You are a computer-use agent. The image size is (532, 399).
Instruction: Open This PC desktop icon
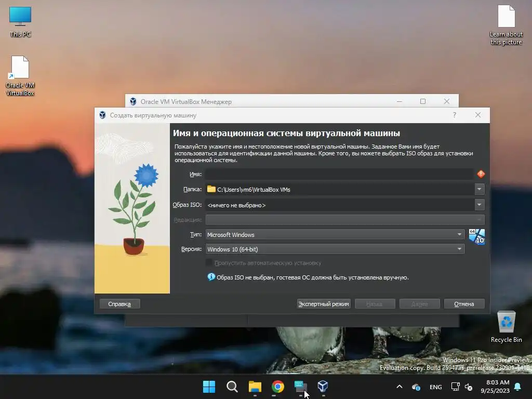(x=20, y=21)
